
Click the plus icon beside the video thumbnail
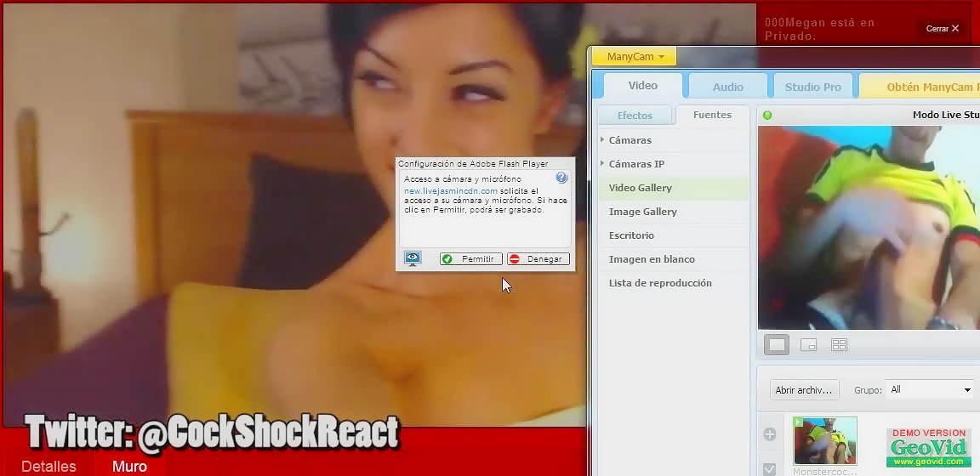tap(770, 434)
